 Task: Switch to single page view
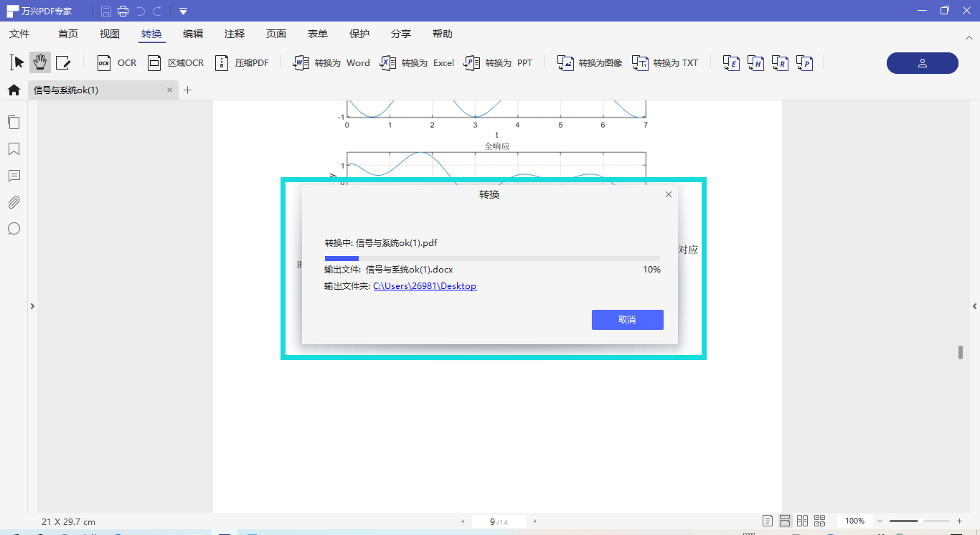tap(768, 521)
